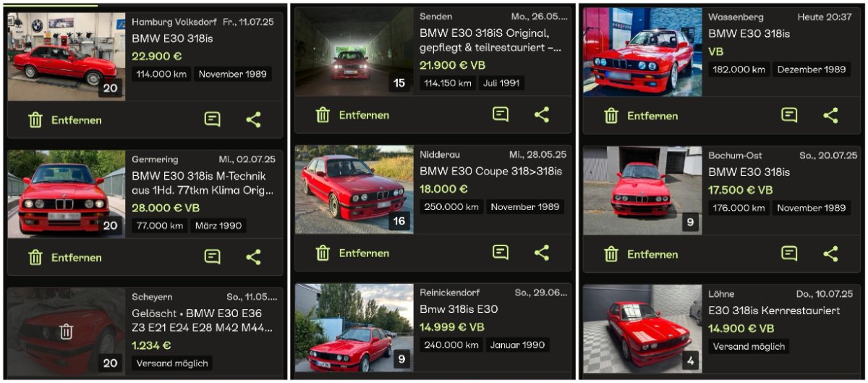
Task: Share the Hamburg Volksdorf BMW E30 listing
Action: 253,120
